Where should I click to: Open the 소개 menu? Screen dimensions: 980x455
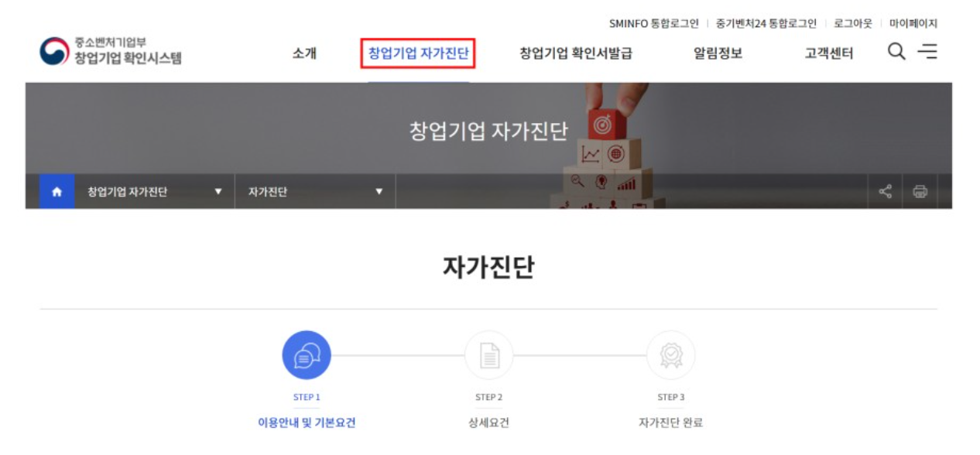pyautogui.click(x=304, y=53)
